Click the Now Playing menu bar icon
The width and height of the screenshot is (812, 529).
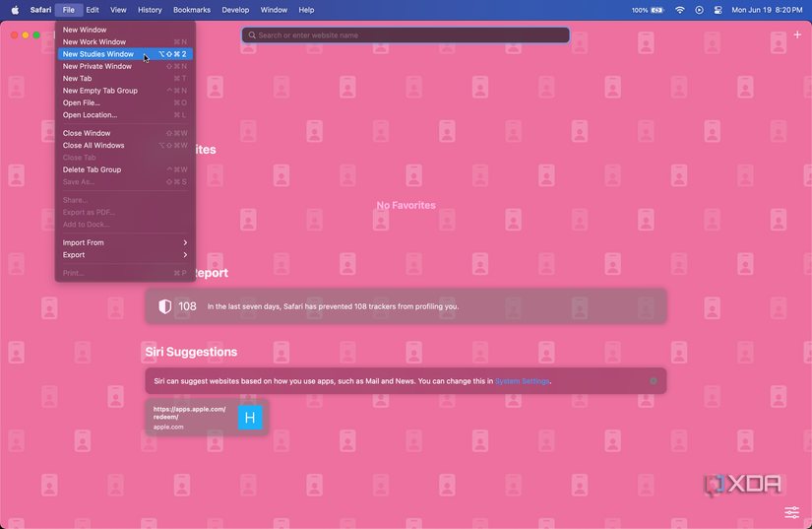point(699,10)
